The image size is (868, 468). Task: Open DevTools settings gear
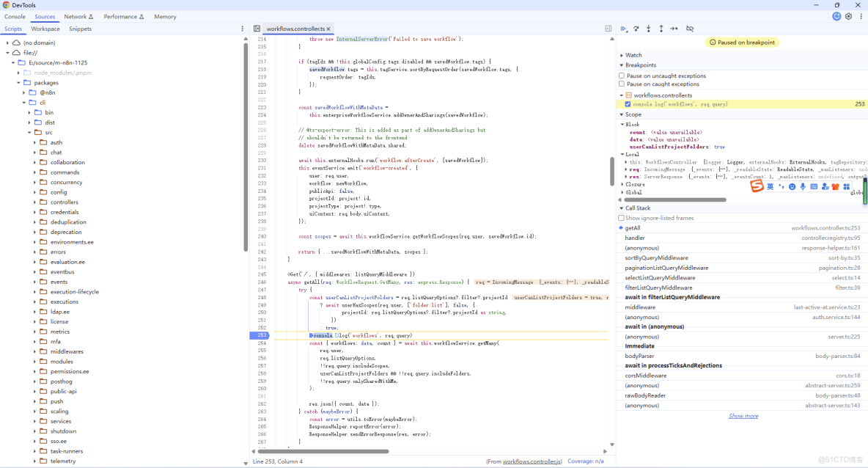click(849, 16)
